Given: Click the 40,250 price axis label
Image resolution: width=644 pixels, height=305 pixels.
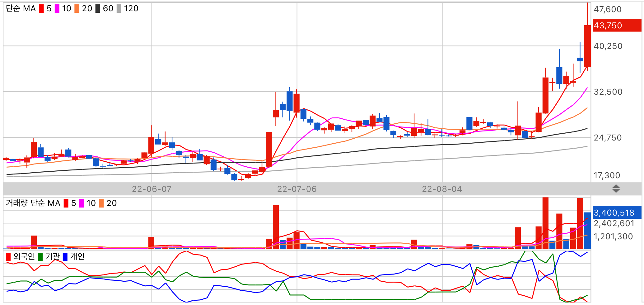Looking at the screenshot, I should click(608, 46).
